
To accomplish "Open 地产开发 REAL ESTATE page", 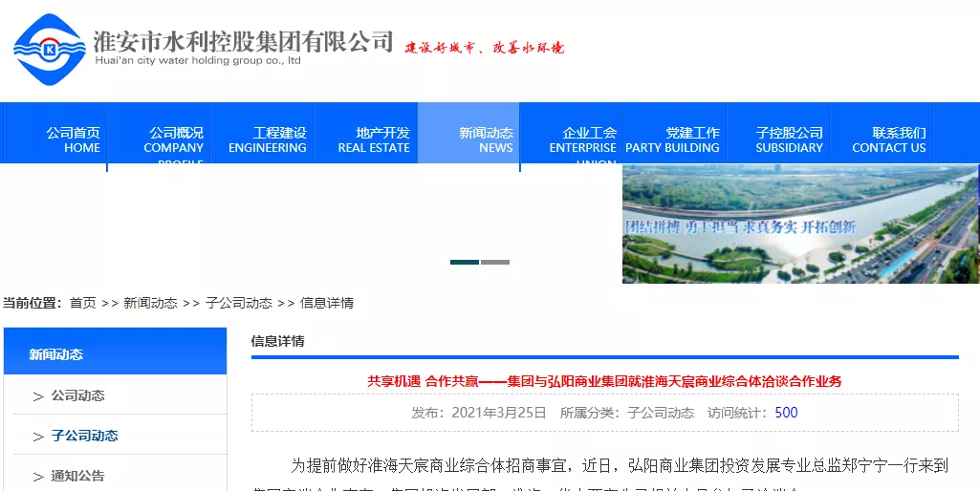I will pyautogui.click(x=374, y=139).
